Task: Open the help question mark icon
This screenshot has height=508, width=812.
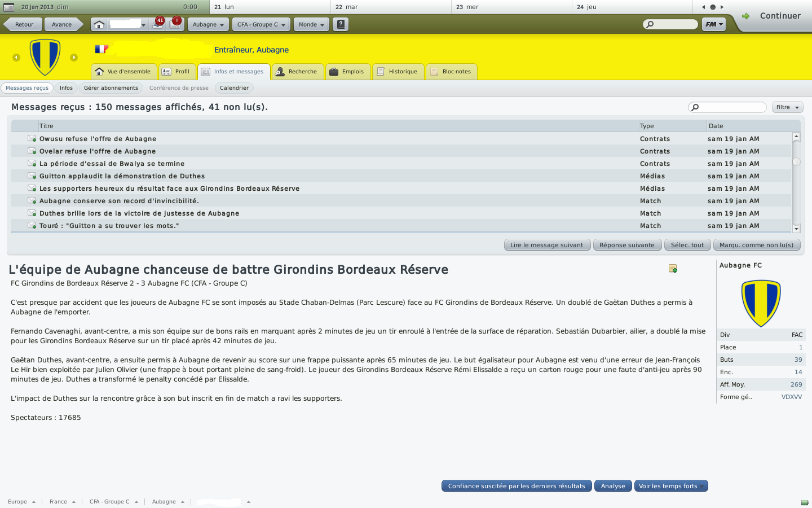Action: click(x=341, y=24)
